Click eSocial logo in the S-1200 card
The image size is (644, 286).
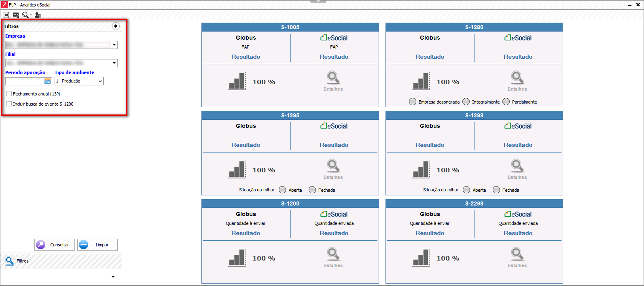point(334,214)
